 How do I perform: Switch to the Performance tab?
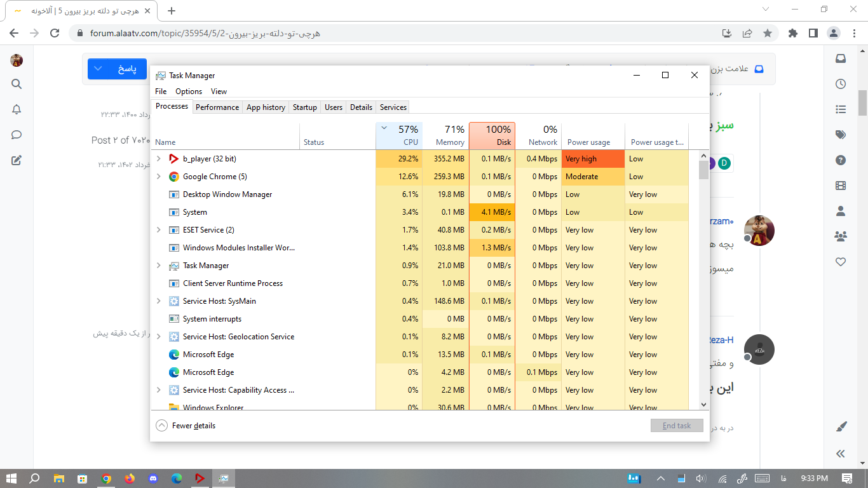(x=217, y=107)
